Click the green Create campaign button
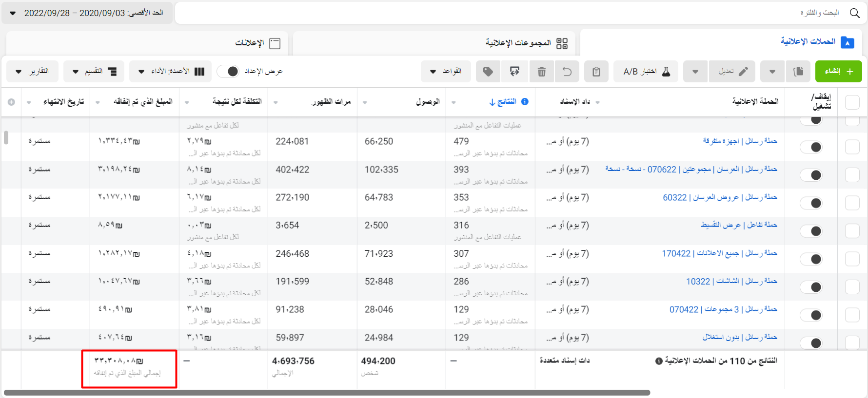868x398 pixels. pyautogui.click(x=838, y=72)
